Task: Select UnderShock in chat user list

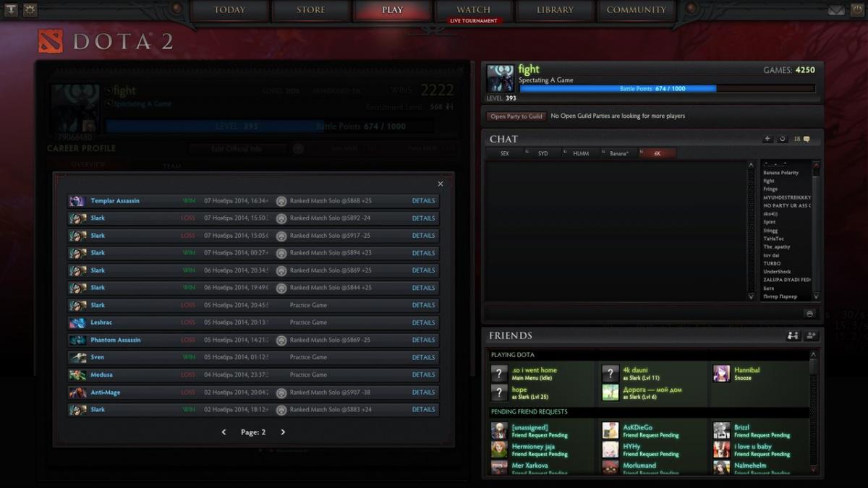Action: pyautogui.click(x=778, y=272)
